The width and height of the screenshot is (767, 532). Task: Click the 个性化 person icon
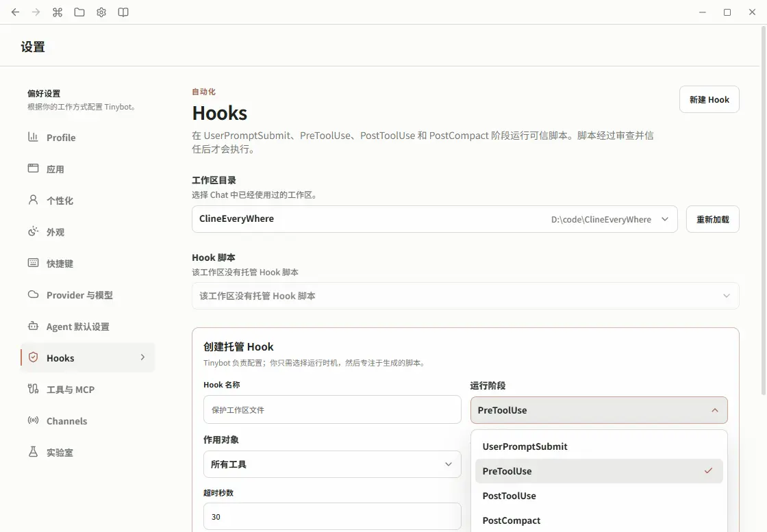click(33, 199)
